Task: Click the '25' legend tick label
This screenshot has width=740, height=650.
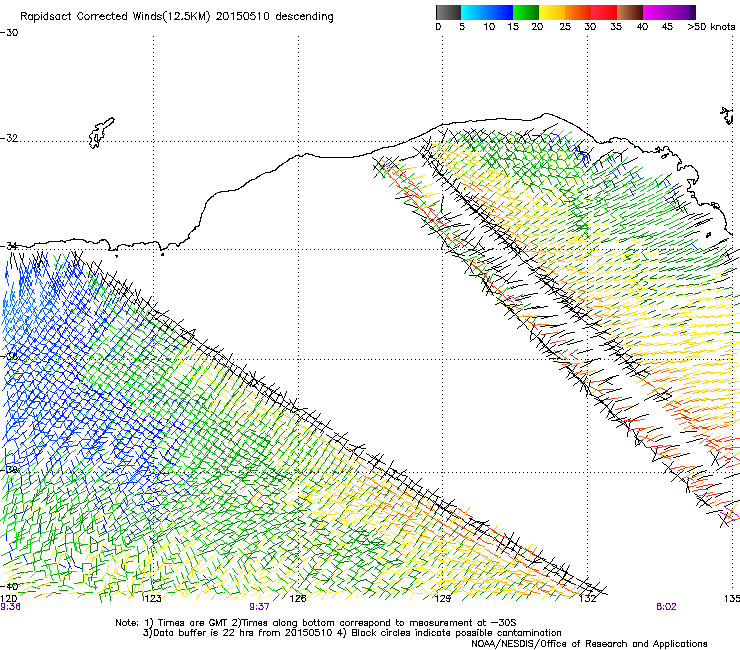Action: click(x=565, y=27)
